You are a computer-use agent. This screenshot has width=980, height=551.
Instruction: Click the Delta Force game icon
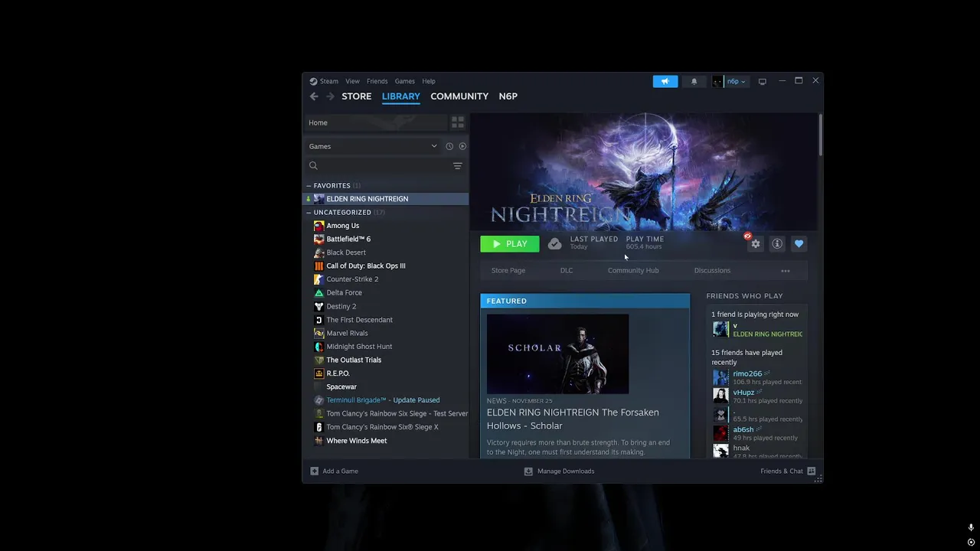pyautogui.click(x=319, y=292)
